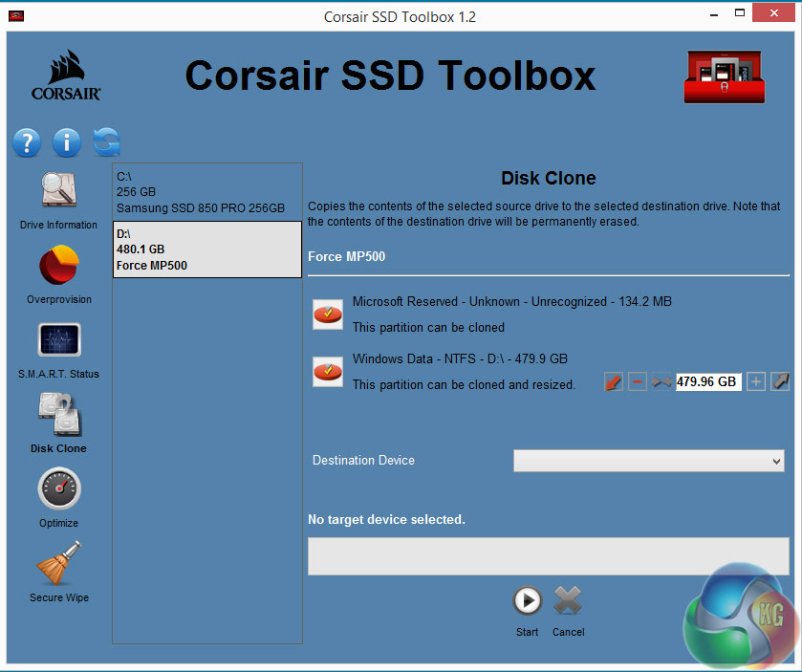
Task: Click the plus button to increase partition size
Action: point(756,382)
